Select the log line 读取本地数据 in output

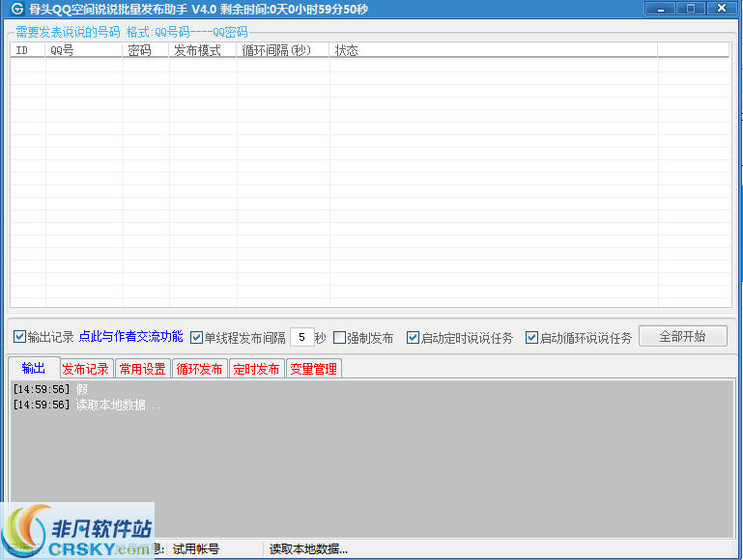(x=87, y=405)
